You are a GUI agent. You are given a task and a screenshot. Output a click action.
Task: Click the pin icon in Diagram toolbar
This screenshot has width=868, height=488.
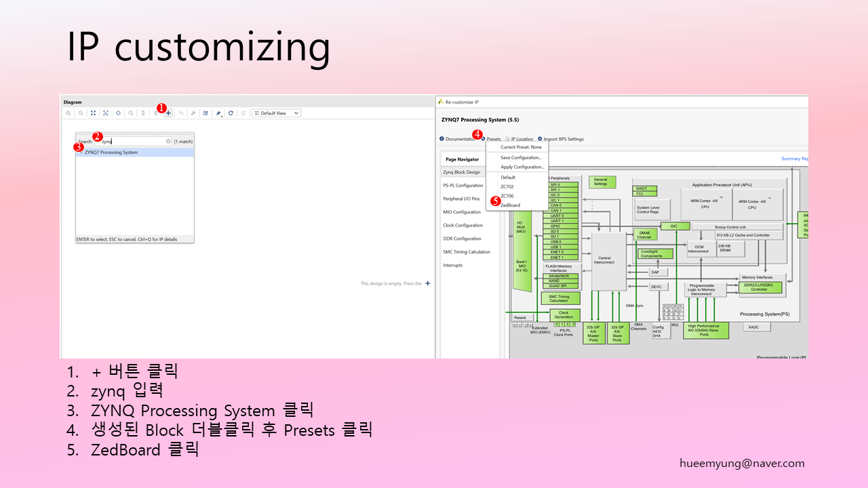coord(218,113)
